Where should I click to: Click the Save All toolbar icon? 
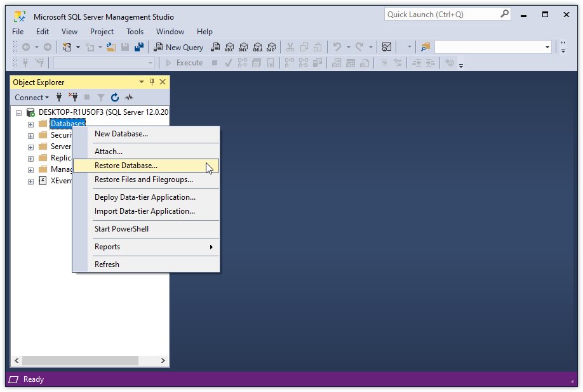(139, 47)
